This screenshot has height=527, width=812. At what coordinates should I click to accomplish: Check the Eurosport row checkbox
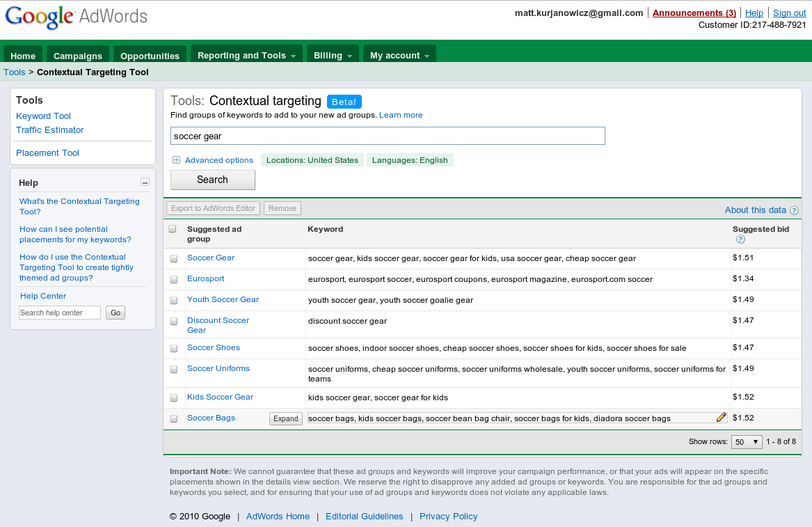click(x=174, y=279)
